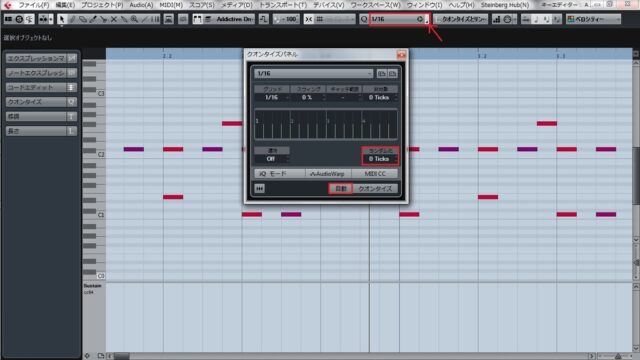Open the MIDI(M) menu
Viewport: 640px width, 360px height.
[x=171, y=5]
